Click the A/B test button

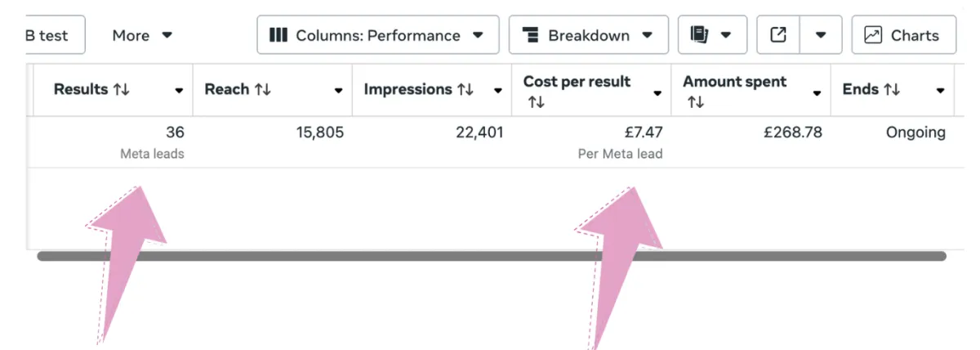click(x=49, y=35)
